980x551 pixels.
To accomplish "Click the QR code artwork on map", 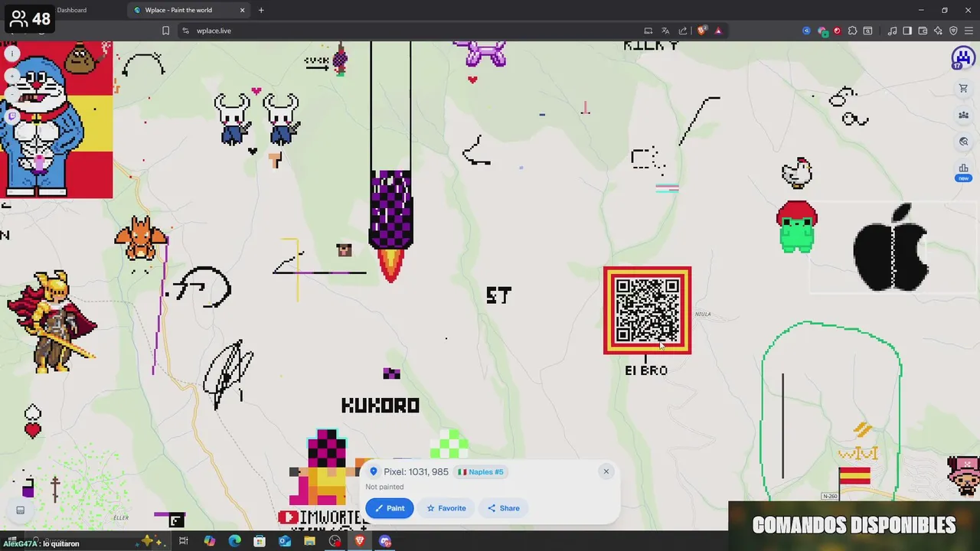I will [x=647, y=310].
